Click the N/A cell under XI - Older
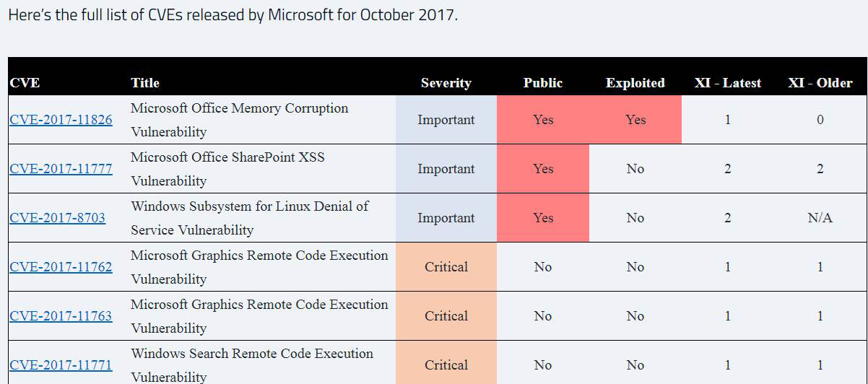This screenshot has width=868, height=384. coord(820,218)
